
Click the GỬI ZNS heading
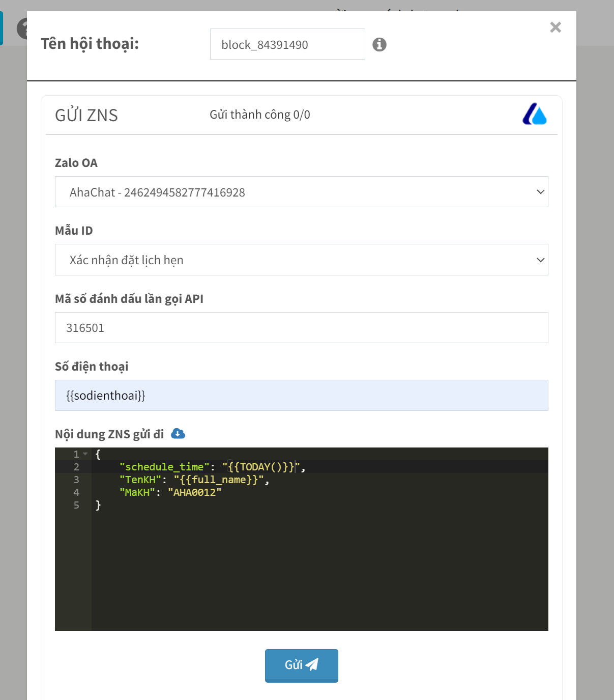click(x=86, y=115)
